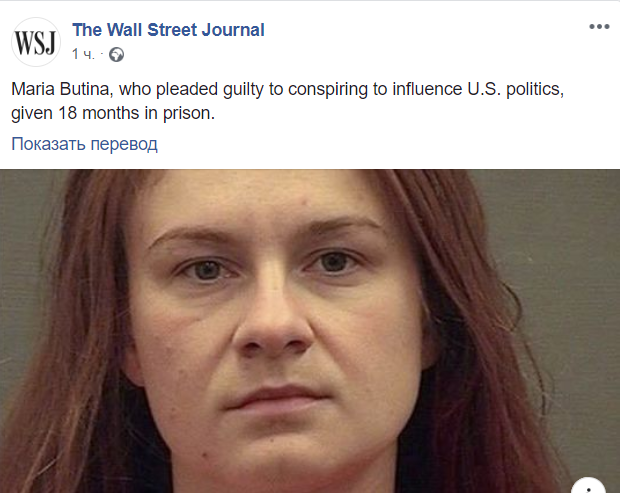Open the post's mugshot photo

pos(310,331)
